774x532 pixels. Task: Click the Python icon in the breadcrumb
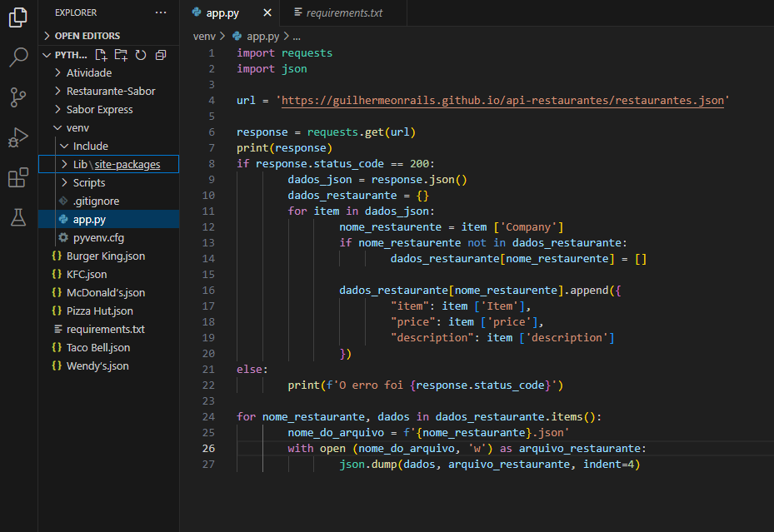(237, 36)
